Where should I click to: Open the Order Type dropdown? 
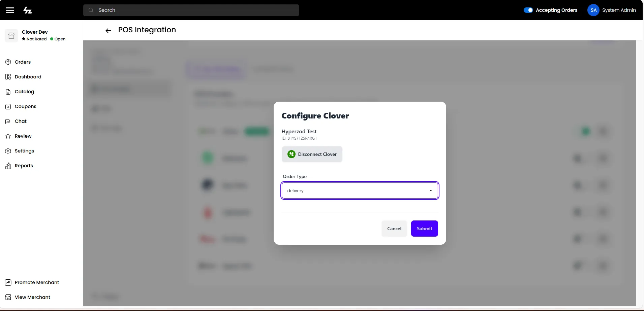(x=360, y=191)
